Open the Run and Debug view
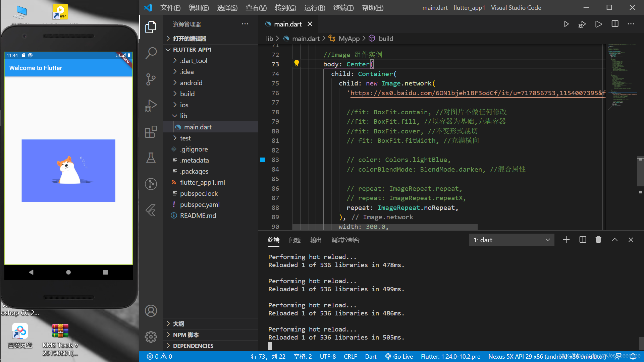The width and height of the screenshot is (644, 362). (151, 106)
